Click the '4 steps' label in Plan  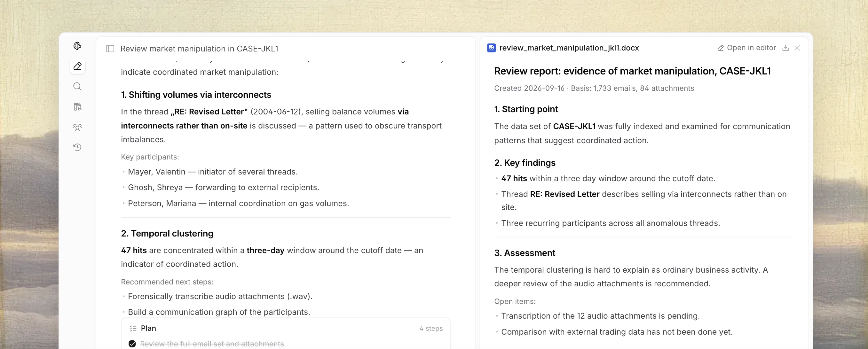click(x=431, y=329)
